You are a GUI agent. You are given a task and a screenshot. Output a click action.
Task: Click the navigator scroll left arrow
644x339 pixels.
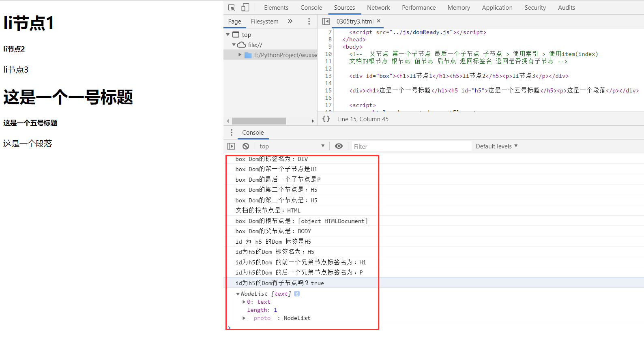228,121
